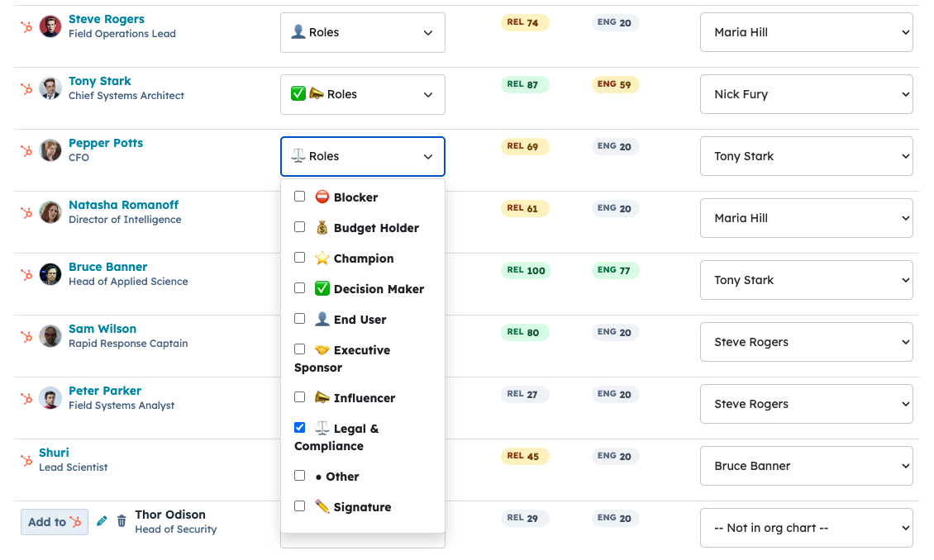
Task: Open Steve Rogers' Roles dropdown
Action: 363,33
